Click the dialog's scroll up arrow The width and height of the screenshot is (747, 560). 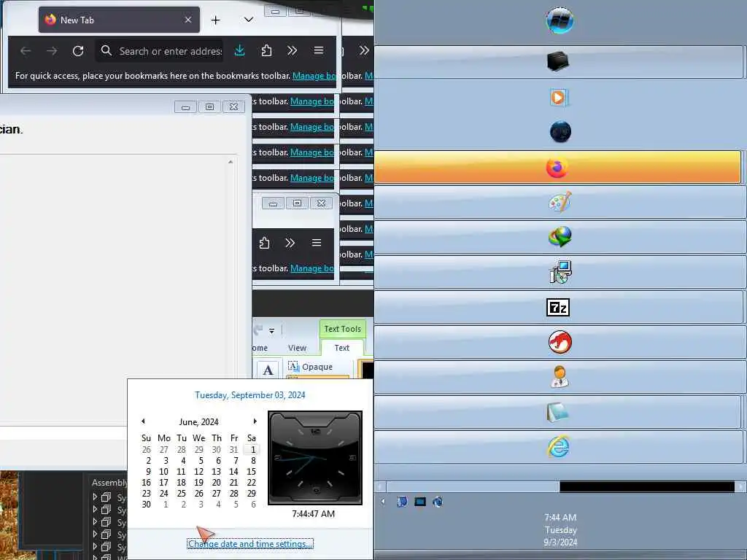pyautogui.click(x=231, y=162)
